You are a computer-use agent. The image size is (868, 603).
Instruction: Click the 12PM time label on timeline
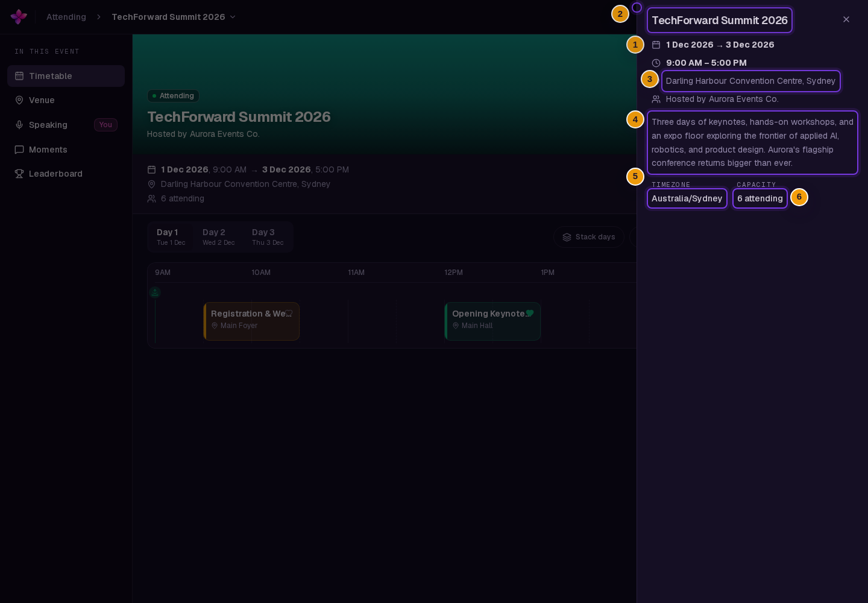453,273
